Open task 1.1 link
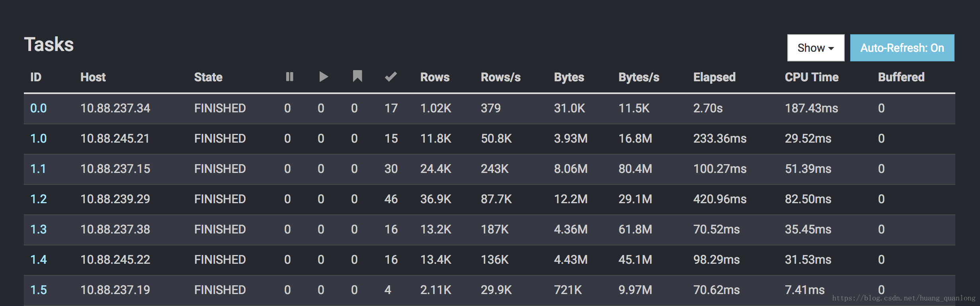Viewport: 980px width, 306px height. [38, 169]
